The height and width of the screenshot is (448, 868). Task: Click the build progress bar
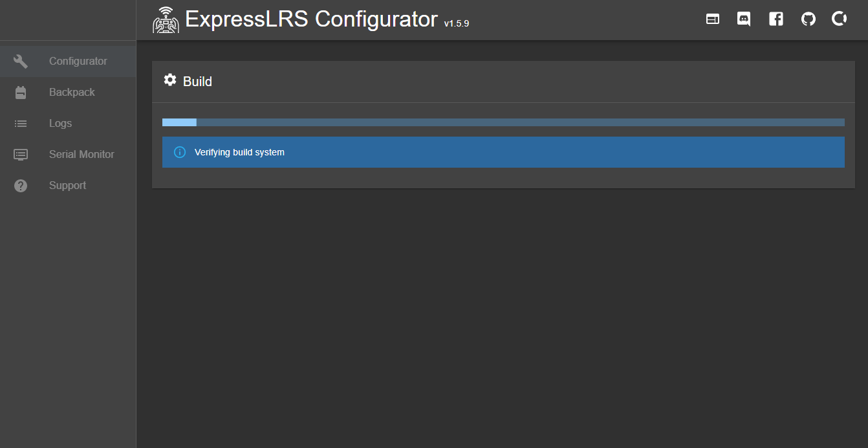pos(503,122)
